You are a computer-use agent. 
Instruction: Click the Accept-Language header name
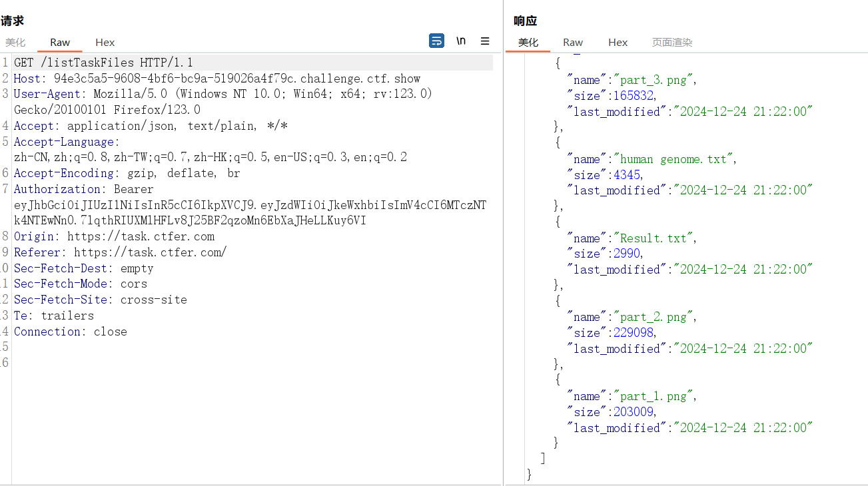click(64, 142)
